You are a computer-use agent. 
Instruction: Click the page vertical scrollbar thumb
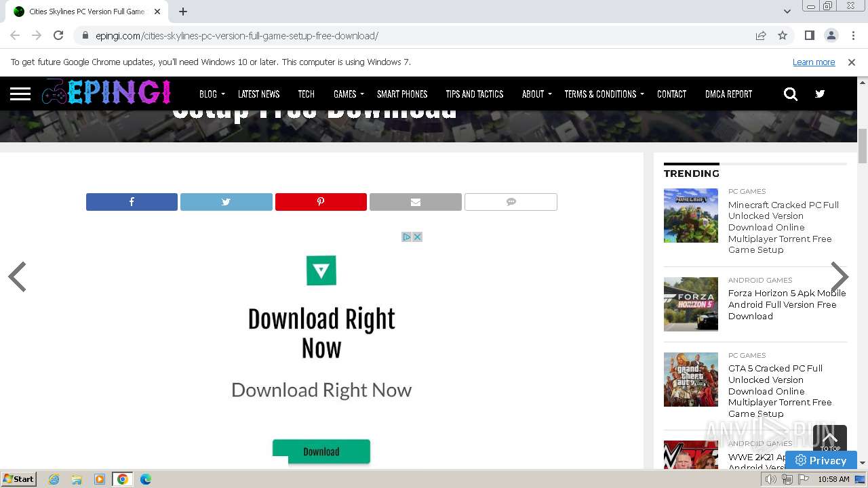coord(863,145)
